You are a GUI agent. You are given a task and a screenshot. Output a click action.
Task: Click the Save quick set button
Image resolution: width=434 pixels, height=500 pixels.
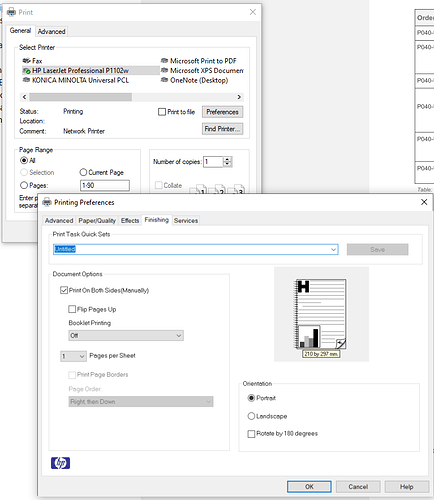point(377,249)
